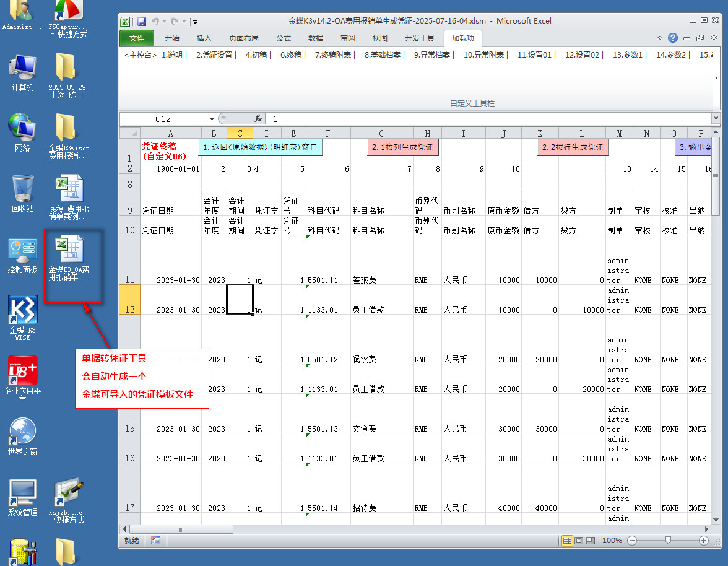Click the 1.返回<原始数据>(明细表)窗口 button

(x=261, y=147)
